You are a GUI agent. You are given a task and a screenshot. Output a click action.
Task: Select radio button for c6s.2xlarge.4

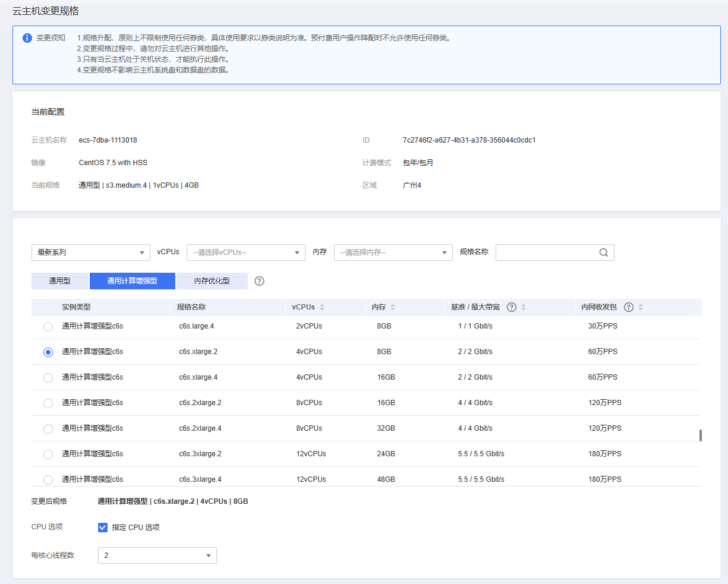(48, 429)
